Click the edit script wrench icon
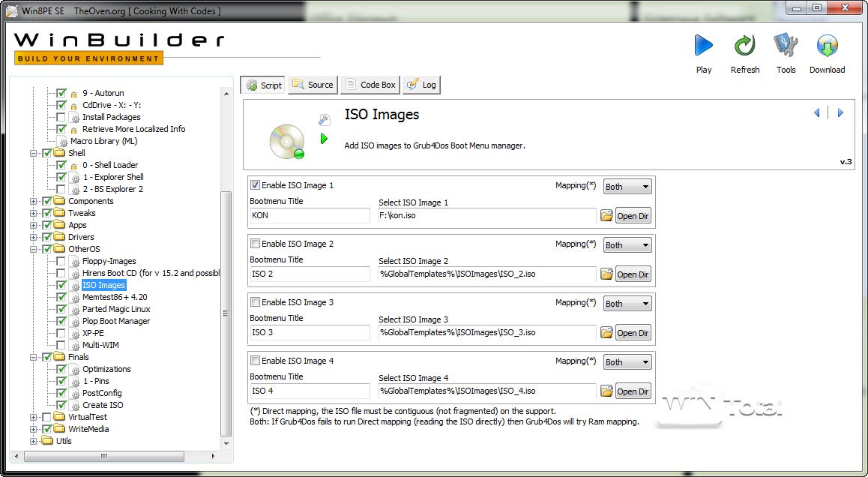The height and width of the screenshot is (477, 868). tap(324, 119)
